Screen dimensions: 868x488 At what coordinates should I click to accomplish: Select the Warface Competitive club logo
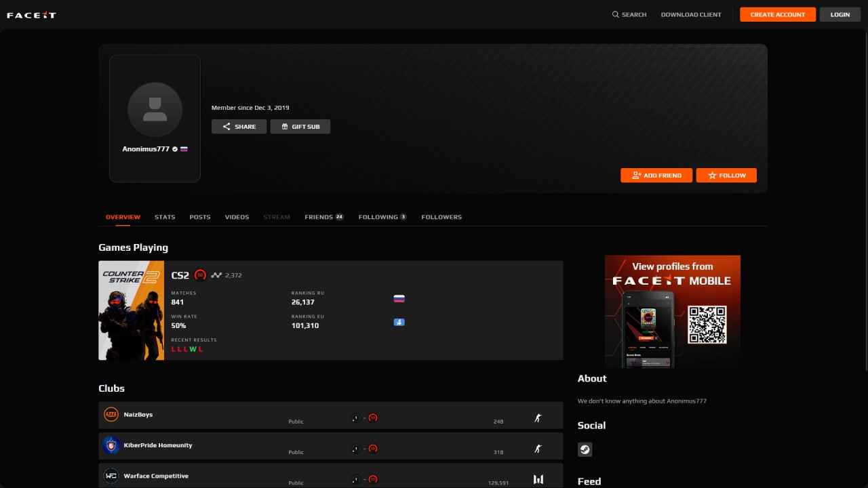(111, 476)
